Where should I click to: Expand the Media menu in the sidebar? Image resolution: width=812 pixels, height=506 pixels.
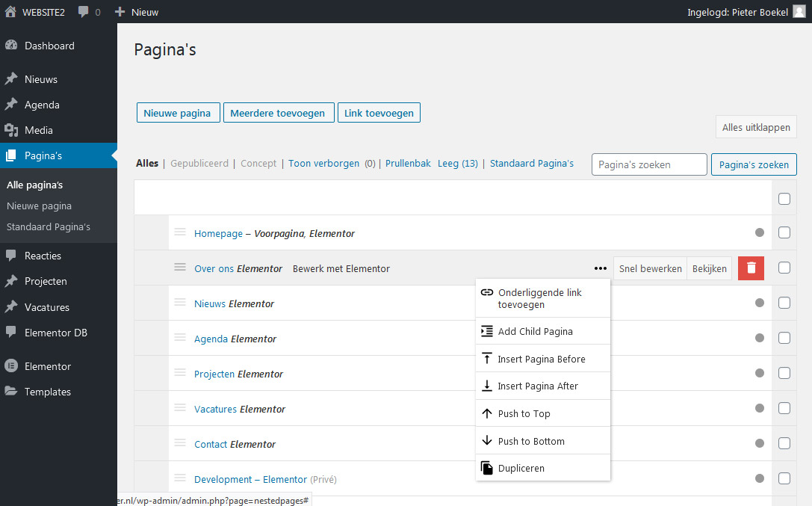pyautogui.click(x=39, y=130)
